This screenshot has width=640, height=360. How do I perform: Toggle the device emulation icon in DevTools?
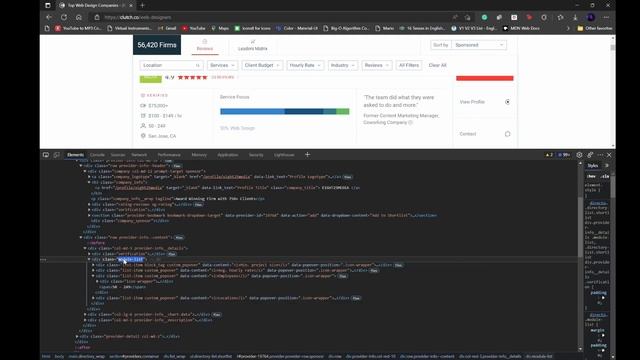[x=56, y=155]
